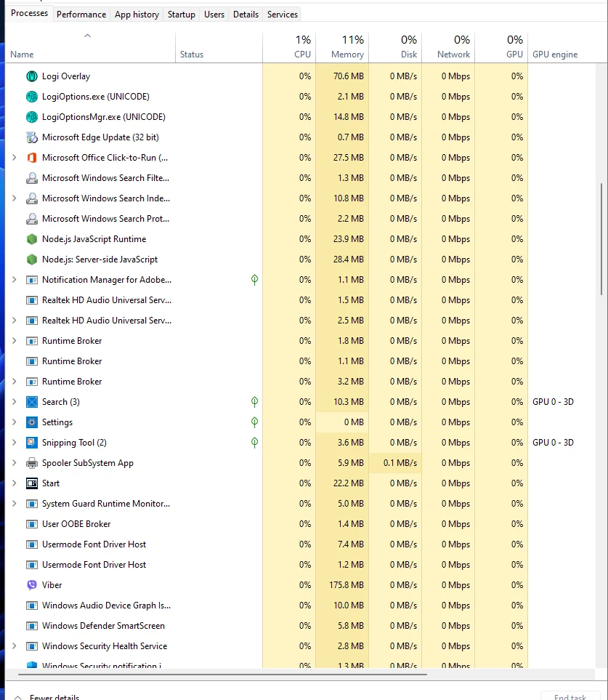Click the Microsoft Office Click-to-Run icon
This screenshot has height=700, width=608.
32,158
